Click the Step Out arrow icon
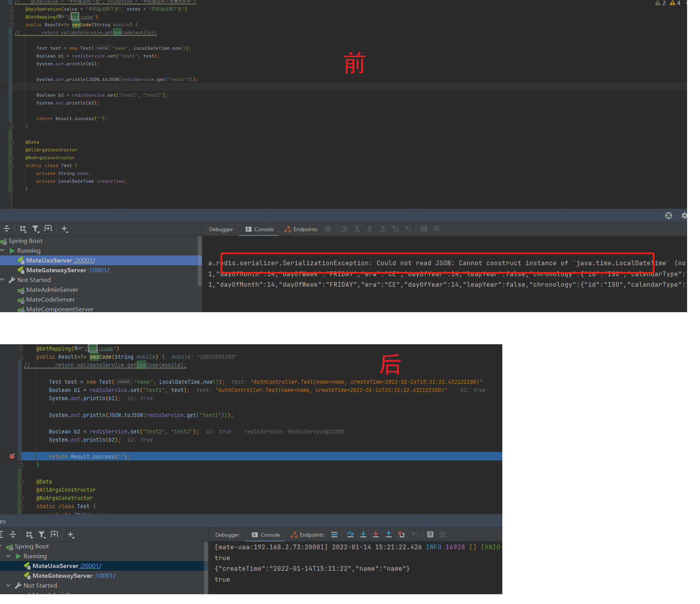Viewport: 700px width, 604px height. [382, 228]
